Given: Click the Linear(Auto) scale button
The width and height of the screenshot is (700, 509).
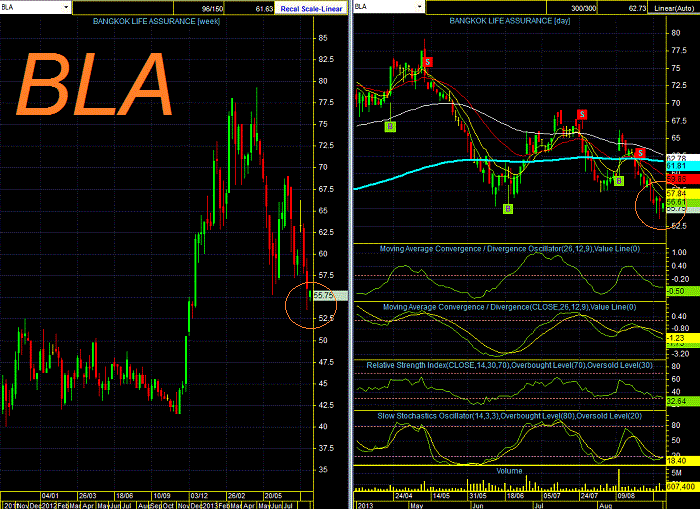Looking at the screenshot, I should [674, 8].
